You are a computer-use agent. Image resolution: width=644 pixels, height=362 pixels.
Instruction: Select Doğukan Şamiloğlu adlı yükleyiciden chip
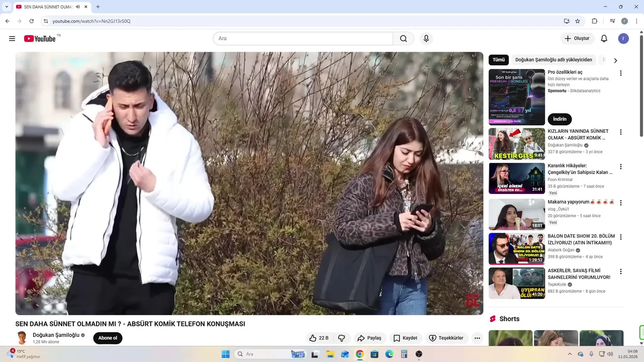[553, 60]
